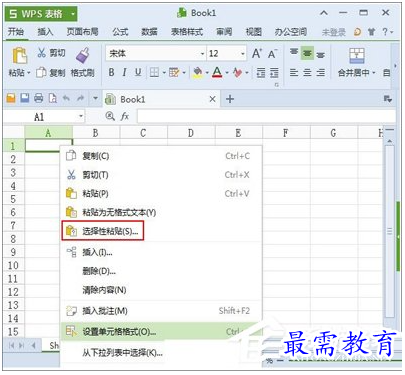Open the Review ribbon tab
The image size is (405, 375).
tap(224, 32)
